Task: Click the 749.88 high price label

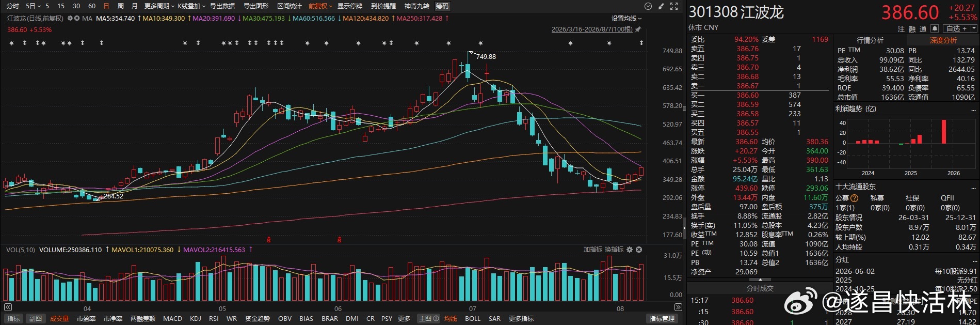Action: [486, 57]
